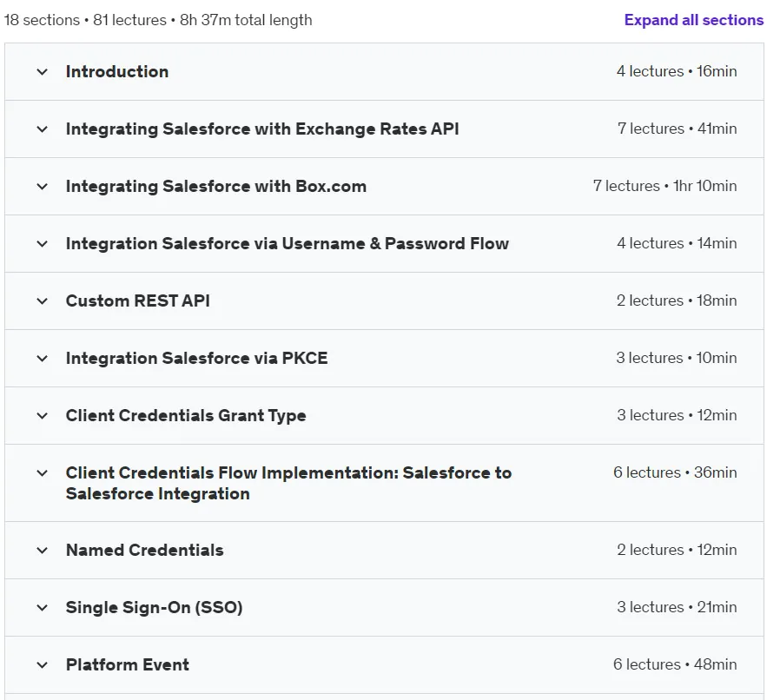This screenshot has width=767, height=700.
Task: Expand the Integration Salesforce via PKCE chevron
Action: (x=42, y=358)
